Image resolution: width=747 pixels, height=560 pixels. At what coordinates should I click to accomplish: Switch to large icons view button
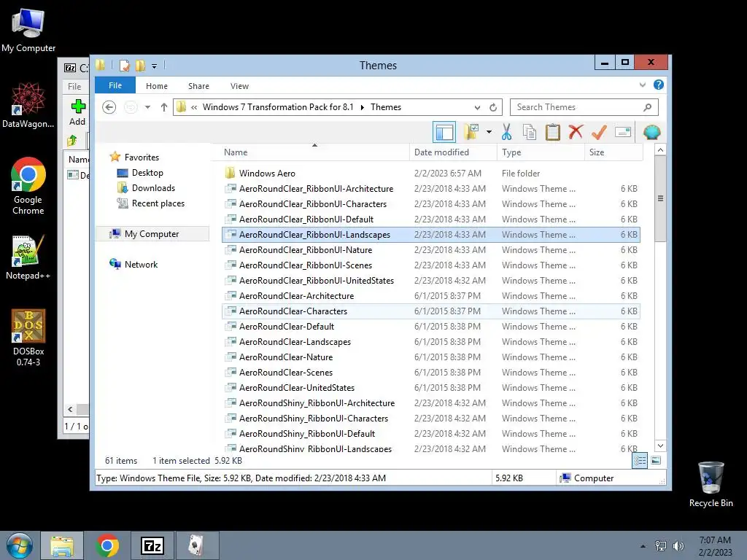(656, 460)
